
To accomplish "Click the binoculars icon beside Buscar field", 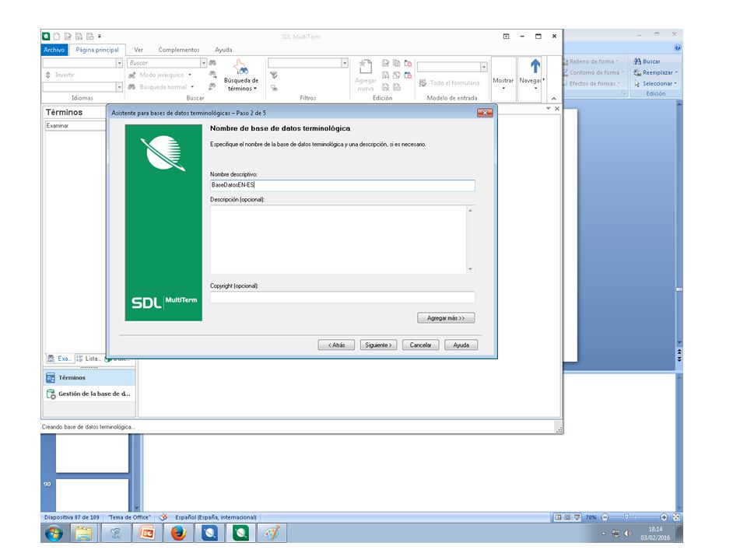I will 213,63.
